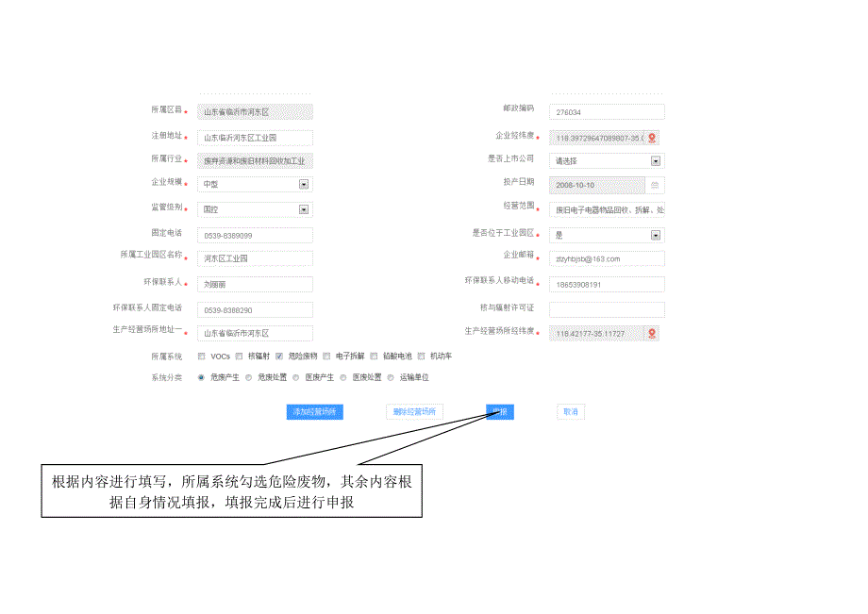Click the 环保联系人移动电话 input field

[x=607, y=284]
